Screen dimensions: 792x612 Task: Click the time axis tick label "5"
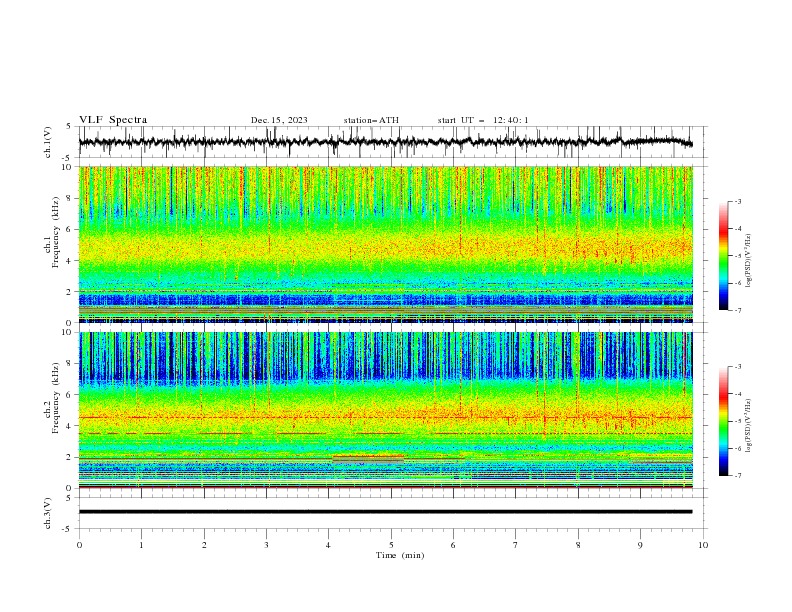point(391,545)
